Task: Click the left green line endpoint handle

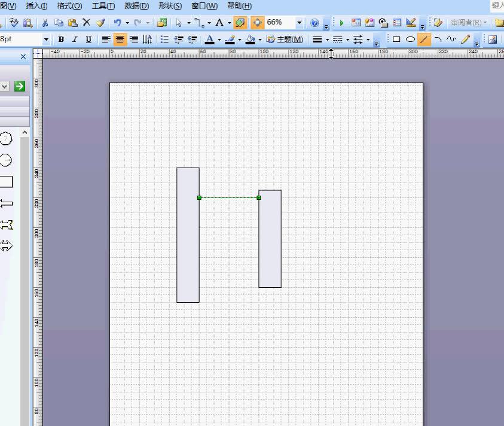Action: [x=199, y=197]
